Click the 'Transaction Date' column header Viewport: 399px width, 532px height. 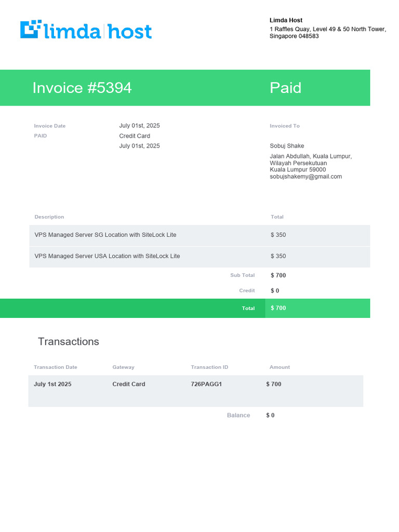(x=55, y=367)
